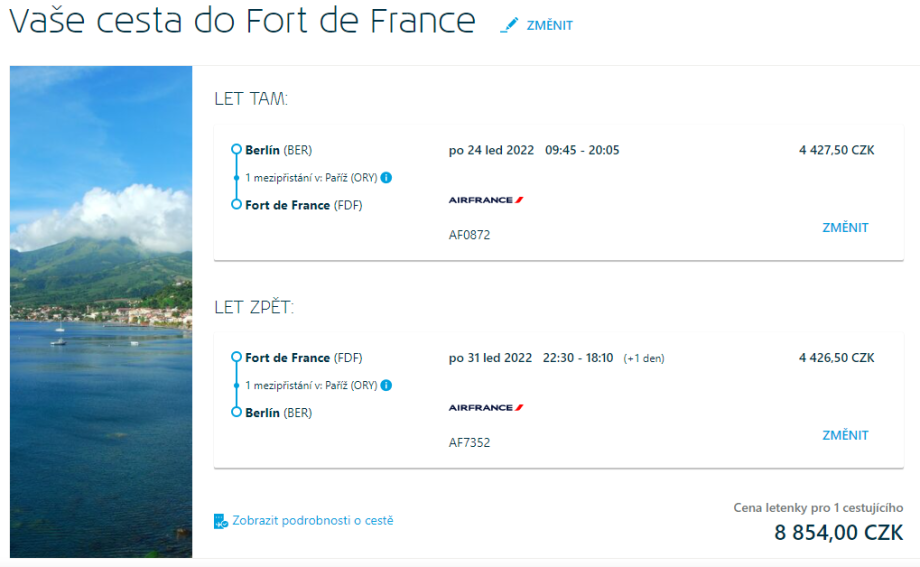
Task: Click the outbound price 4 427,50 CZK
Action: click(x=836, y=150)
